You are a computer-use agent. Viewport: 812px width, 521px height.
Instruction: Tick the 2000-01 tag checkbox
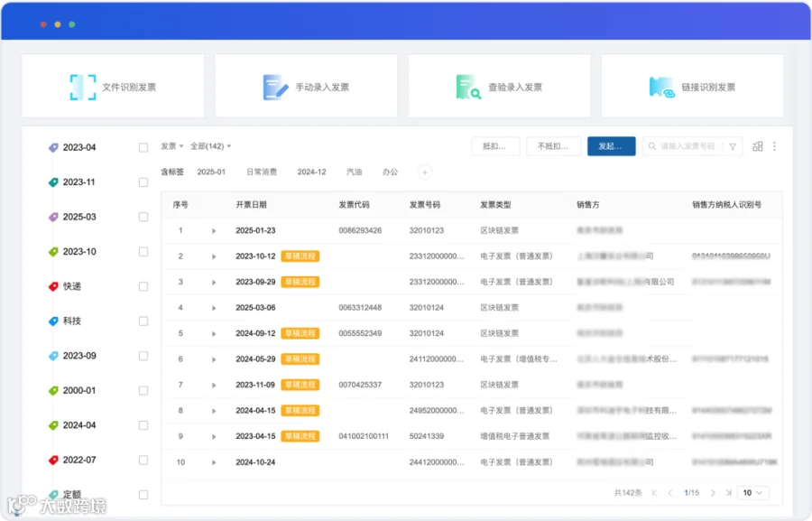tap(143, 391)
